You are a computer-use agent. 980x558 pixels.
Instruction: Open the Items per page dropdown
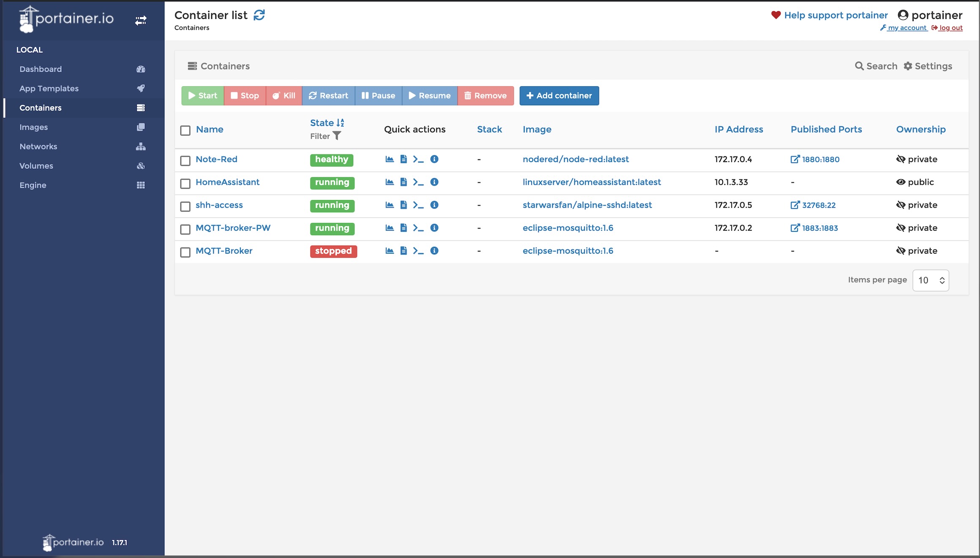tap(931, 280)
